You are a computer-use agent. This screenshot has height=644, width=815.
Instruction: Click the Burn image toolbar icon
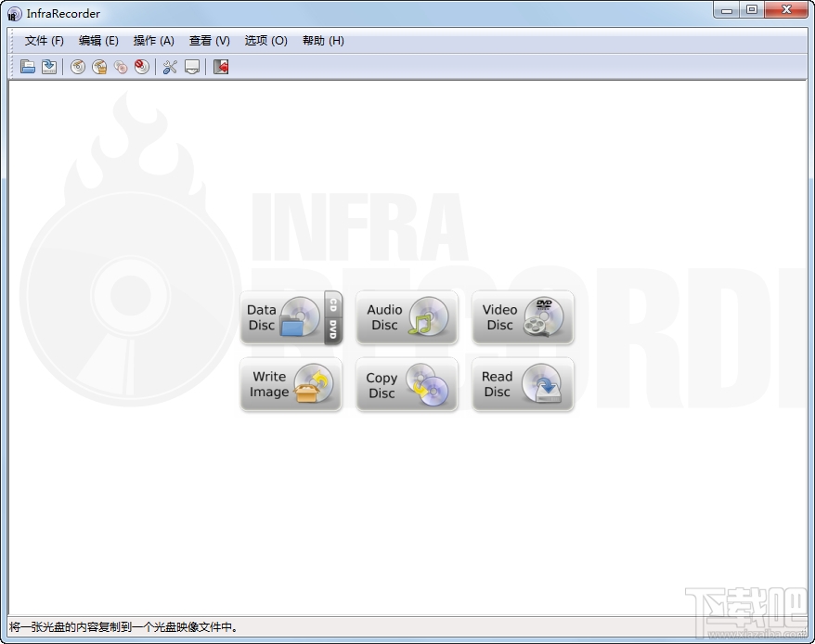click(99, 67)
